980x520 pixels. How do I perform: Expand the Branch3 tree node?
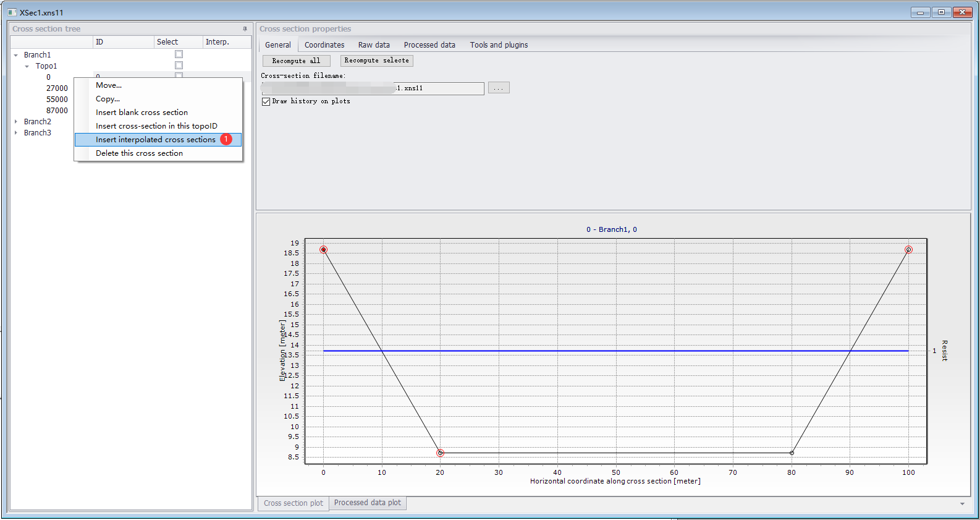click(16, 133)
